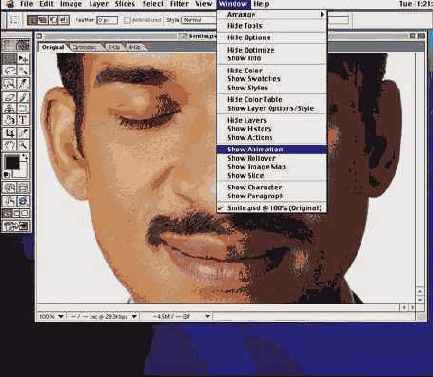Reset to default colors icon
433x377 pixels.
pos(6,175)
